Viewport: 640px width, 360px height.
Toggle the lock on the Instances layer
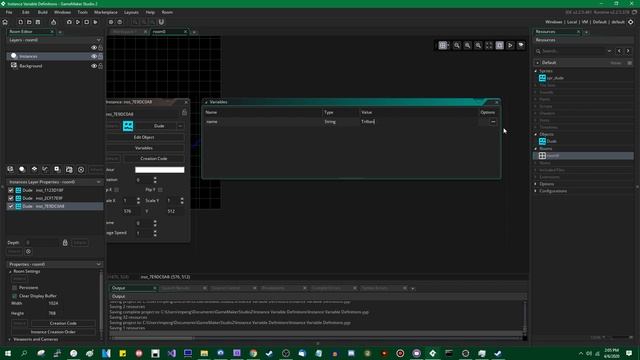click(x=100, y=56)
